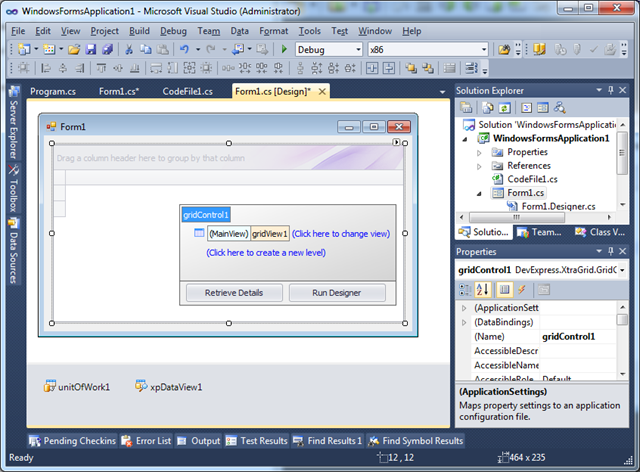Open the gridControl1 object selector dropdown
Screen dimensions: 640x472
622,270
